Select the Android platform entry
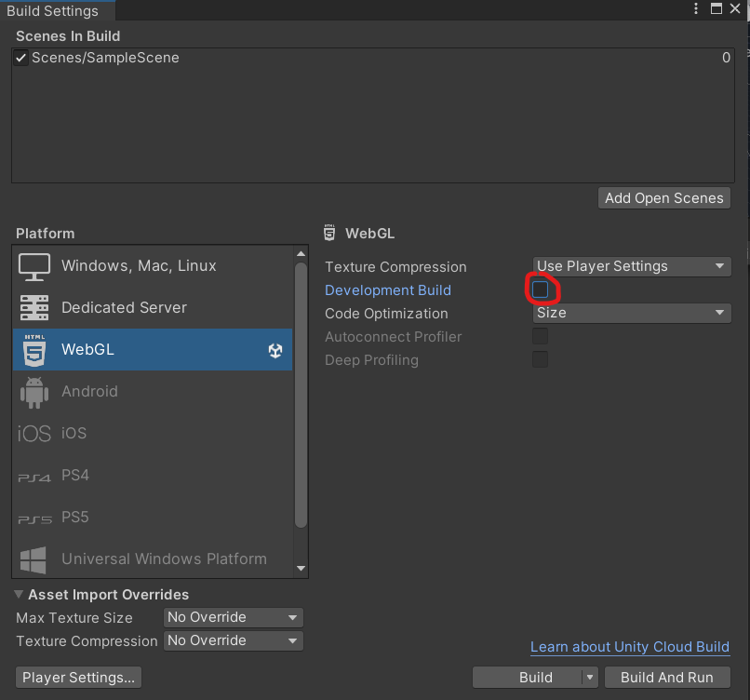The height and width of the screenshot is (700, 750). tap(153, 392)
